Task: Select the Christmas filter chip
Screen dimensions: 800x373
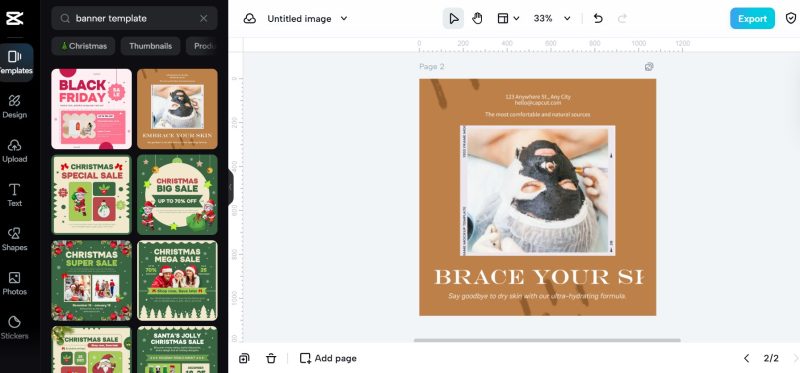Action: pos(83,46)
